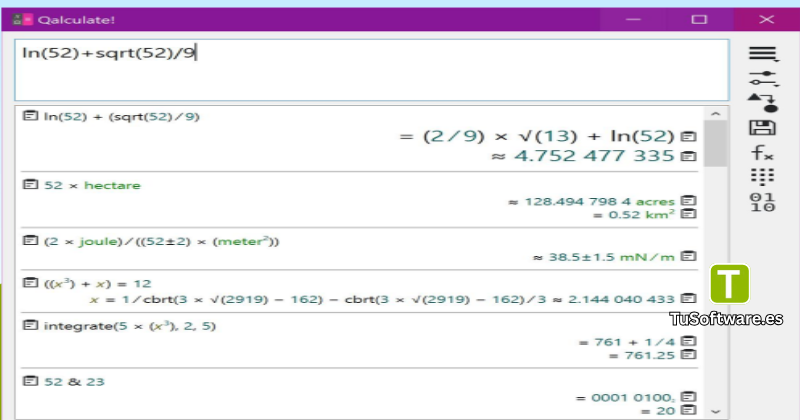This screenshot has height=420, width=800.
Task: Select history entry ln(52) + (sqrt(52)/9)
Action: click(121, 117)
